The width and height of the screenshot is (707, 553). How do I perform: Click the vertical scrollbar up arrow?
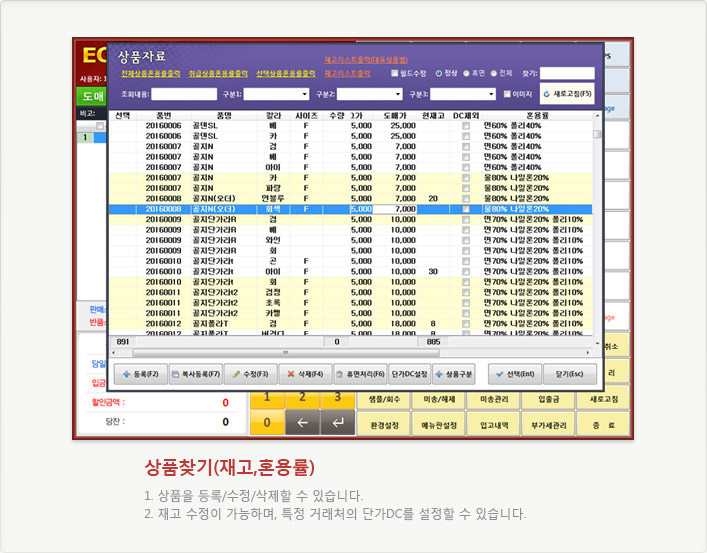tap(597, 116)
